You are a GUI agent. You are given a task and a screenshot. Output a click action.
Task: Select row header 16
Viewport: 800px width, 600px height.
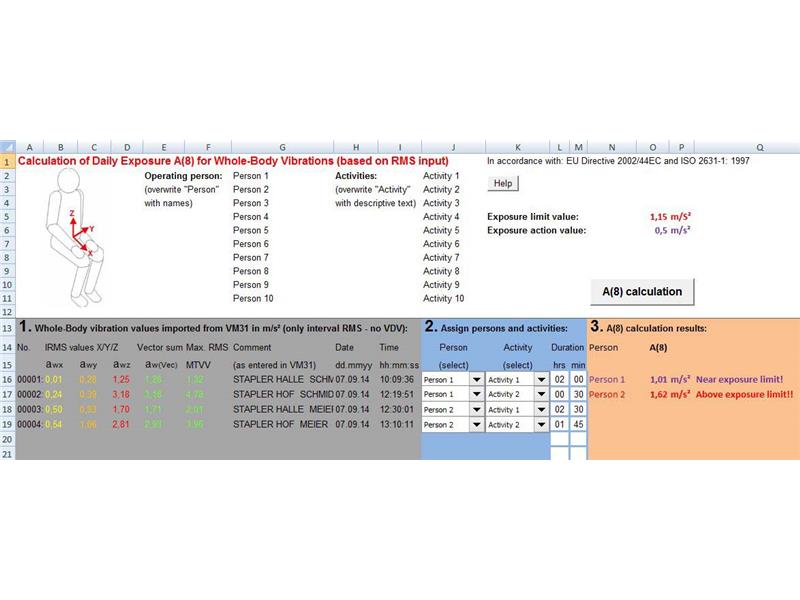(x=7, y=380)
